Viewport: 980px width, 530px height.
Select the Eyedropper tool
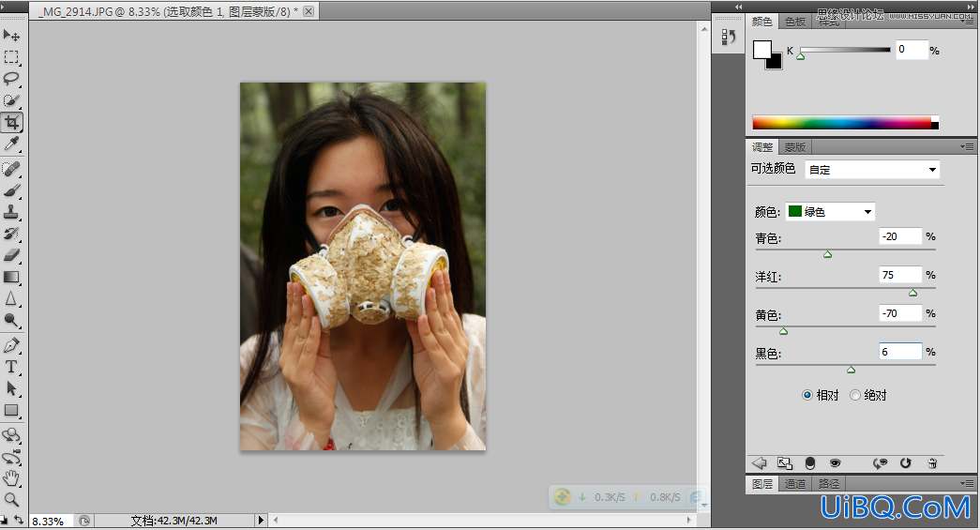[11, 144]
